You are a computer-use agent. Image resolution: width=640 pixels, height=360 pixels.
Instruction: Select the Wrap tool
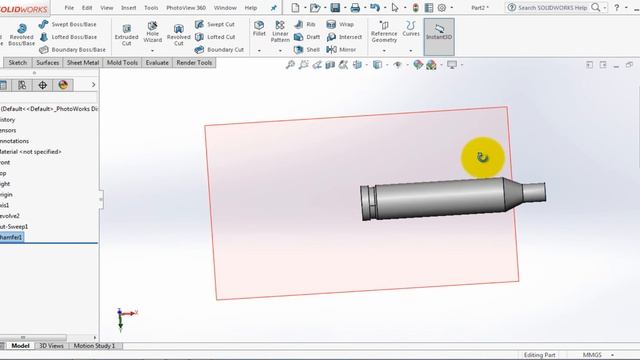point(340,24)
